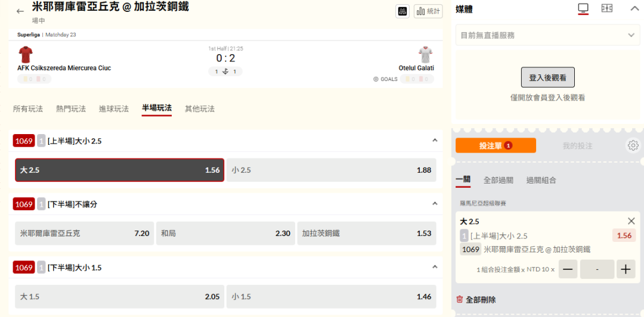The width and height of the screenshot is (644, 317).
Task: Select 小 2.5 odds at 1.88
Action: [331, 170]
